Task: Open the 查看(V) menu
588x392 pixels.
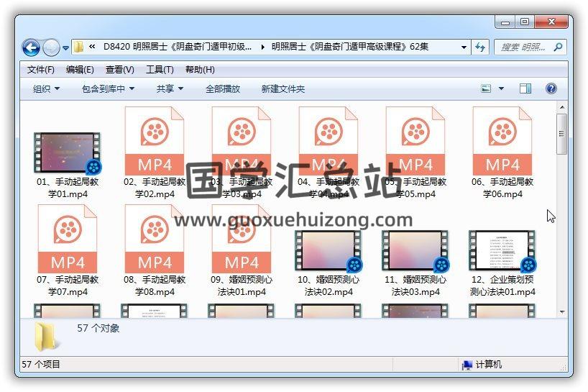Action: click(x=119, y=70)
